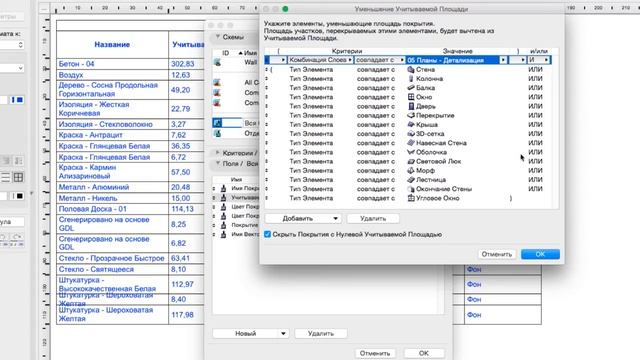Viewport: 640px width, 360px height.
Task: Click the Учитываемая field row icon
Action: [x=223, y=198]
